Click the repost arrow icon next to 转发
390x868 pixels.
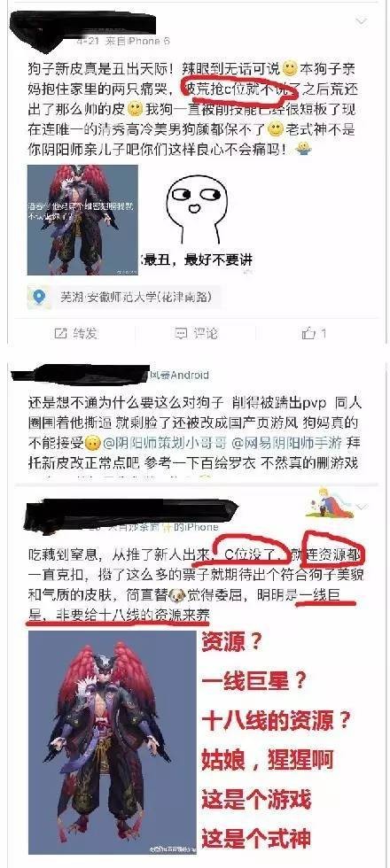click(x=60, y=333)
